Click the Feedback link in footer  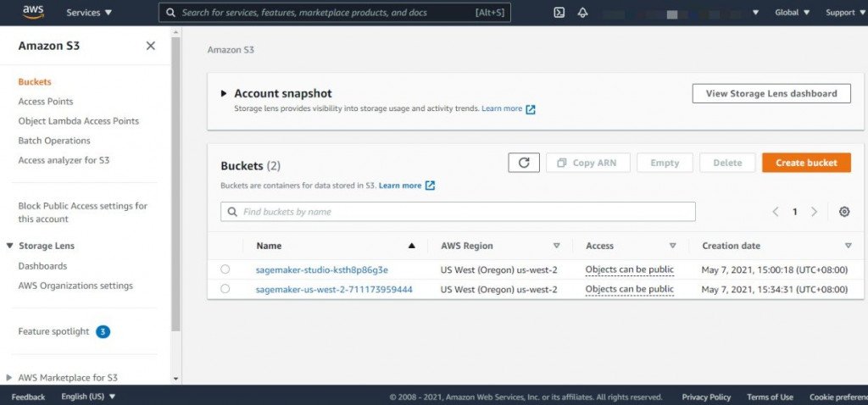[x=28, y=397]
